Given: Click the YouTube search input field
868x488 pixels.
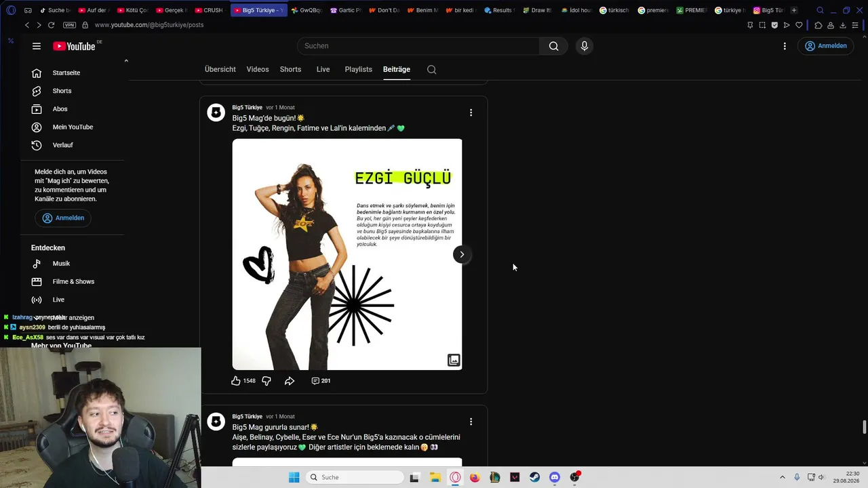Looking at the screenshot, I should click(418, 46).
